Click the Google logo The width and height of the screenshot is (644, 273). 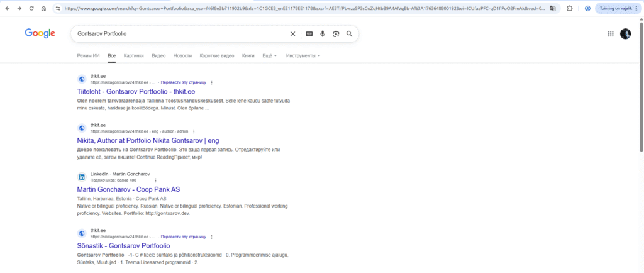pos(40,34)
